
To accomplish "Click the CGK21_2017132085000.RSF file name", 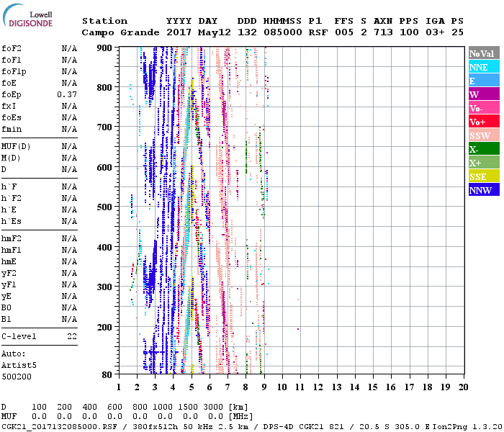I will tap(59, 426).
